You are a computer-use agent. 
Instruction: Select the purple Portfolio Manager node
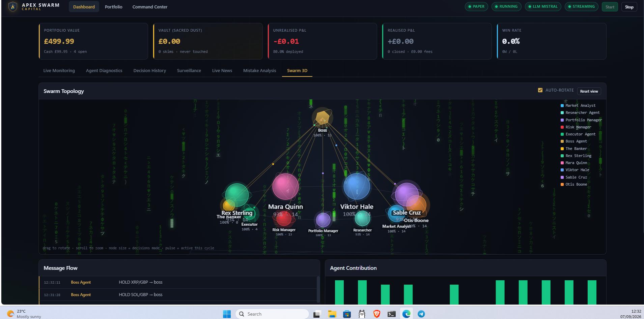tap(323, 220)
